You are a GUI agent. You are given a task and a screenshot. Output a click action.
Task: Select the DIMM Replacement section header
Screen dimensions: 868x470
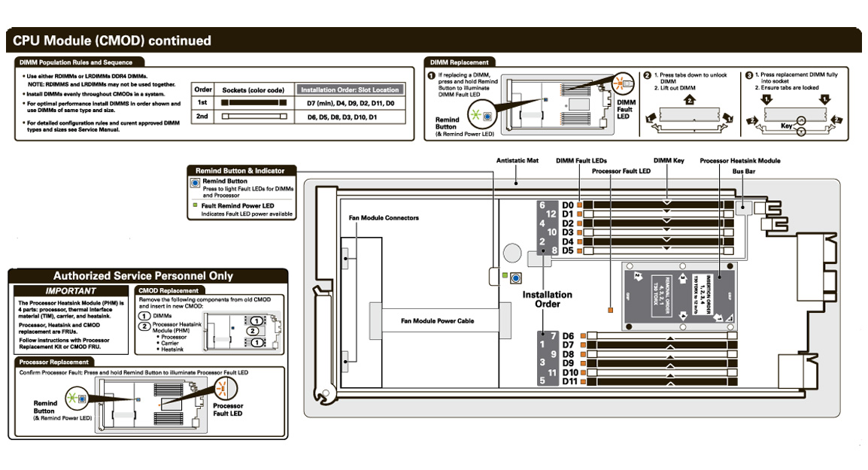click(x=459, y=62)
